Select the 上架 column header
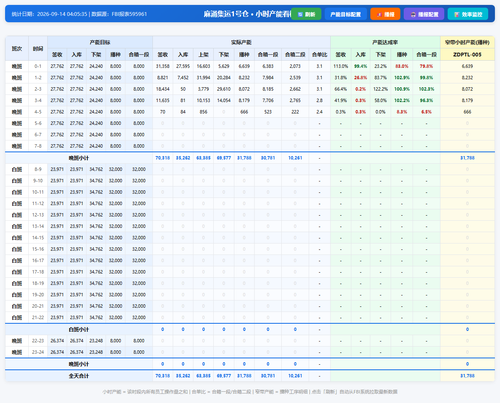Screen dimensions: 500x403 [203, 54]
